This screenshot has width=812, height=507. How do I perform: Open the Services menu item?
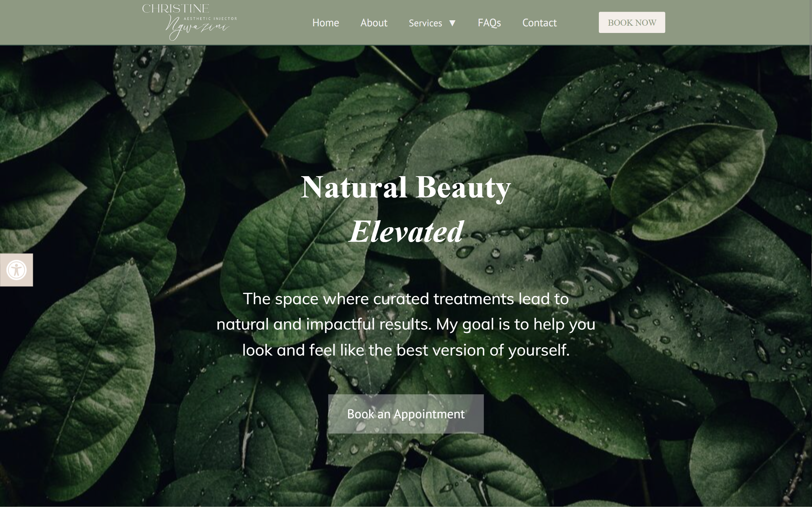[x=425, y=23]
